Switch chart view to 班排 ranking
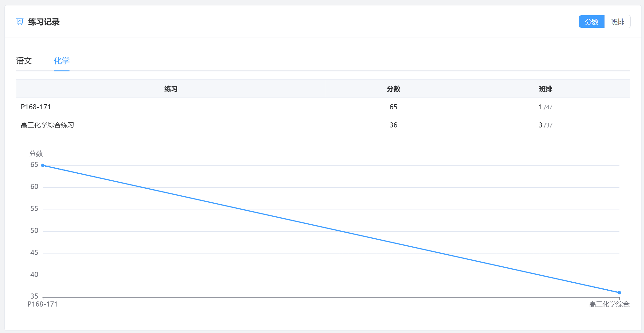This screenshot has width=644, height=333. 617,22
